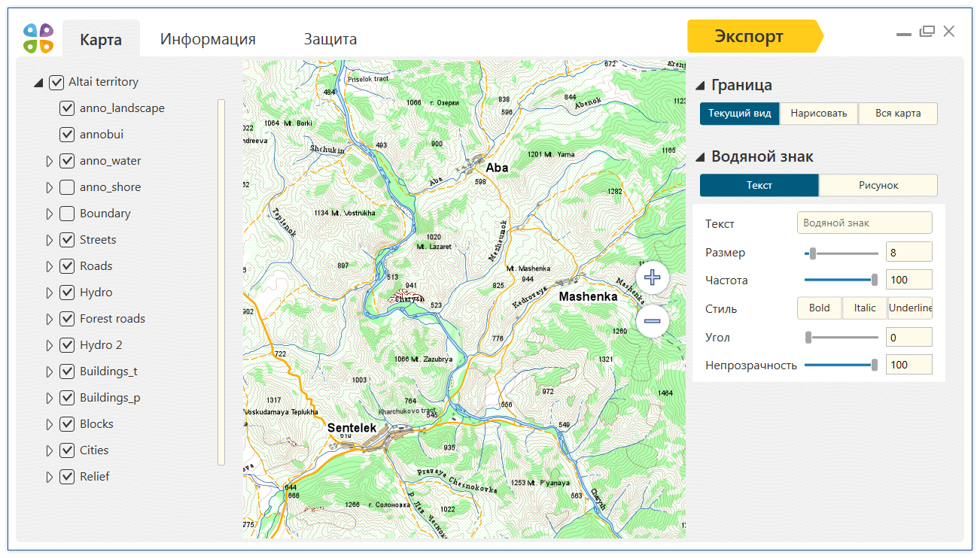Expand the Forest roads tree node

(50, 319)
